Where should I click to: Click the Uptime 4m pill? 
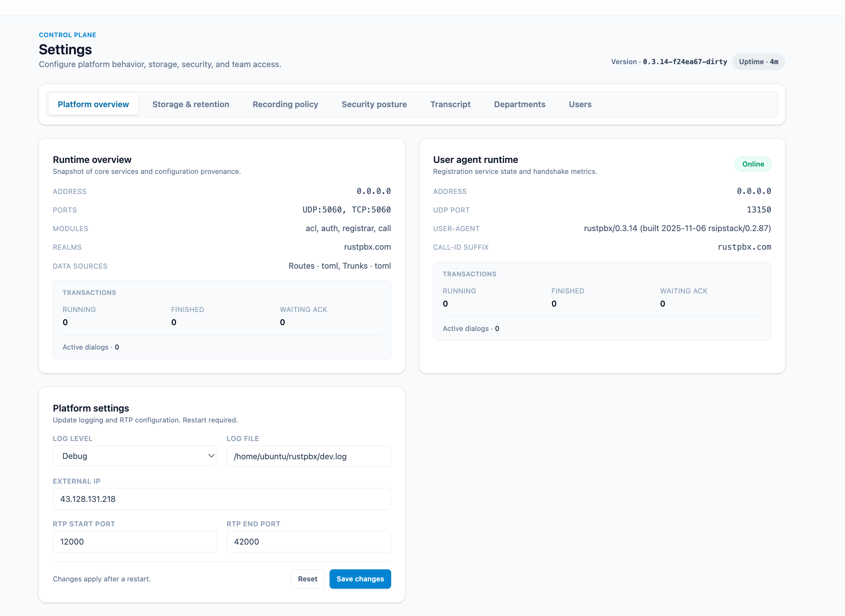tap(758, 62)
